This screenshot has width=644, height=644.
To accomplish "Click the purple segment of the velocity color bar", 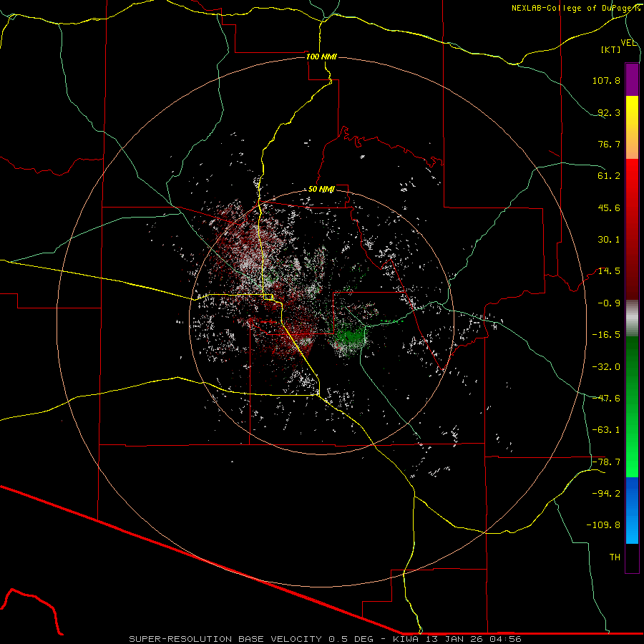I will [632, 79].
